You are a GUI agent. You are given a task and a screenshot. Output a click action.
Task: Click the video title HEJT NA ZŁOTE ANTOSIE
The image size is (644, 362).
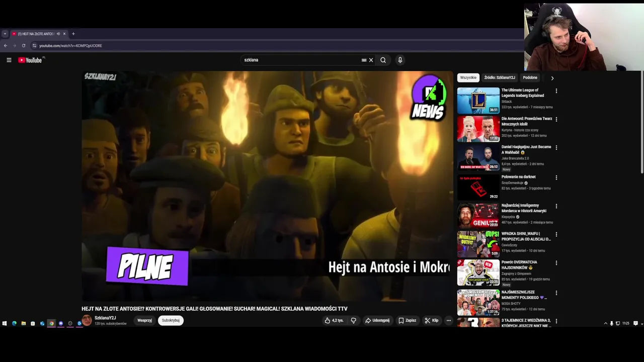(x=214, y=309)
